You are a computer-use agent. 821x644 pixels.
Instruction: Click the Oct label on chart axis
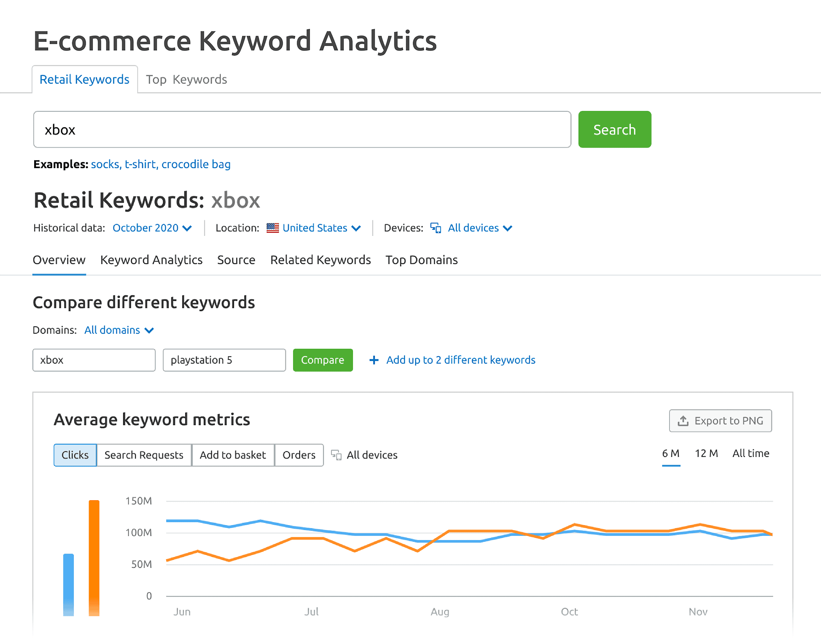pyautogui.click(x=569, y=611)
